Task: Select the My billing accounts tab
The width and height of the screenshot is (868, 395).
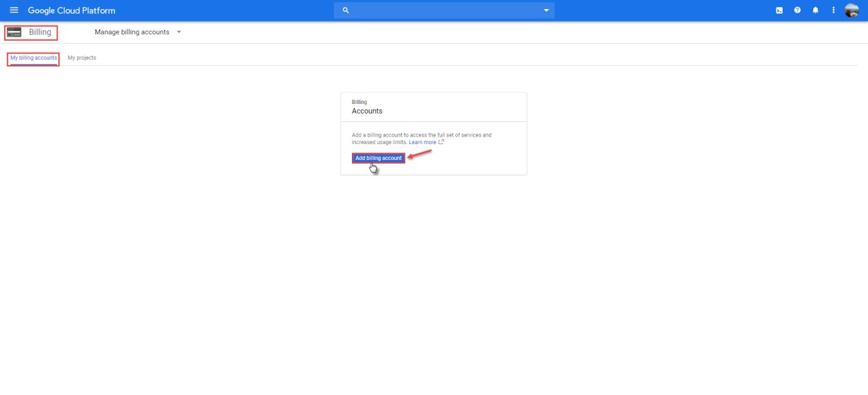Action: click(x=33, y=58)
